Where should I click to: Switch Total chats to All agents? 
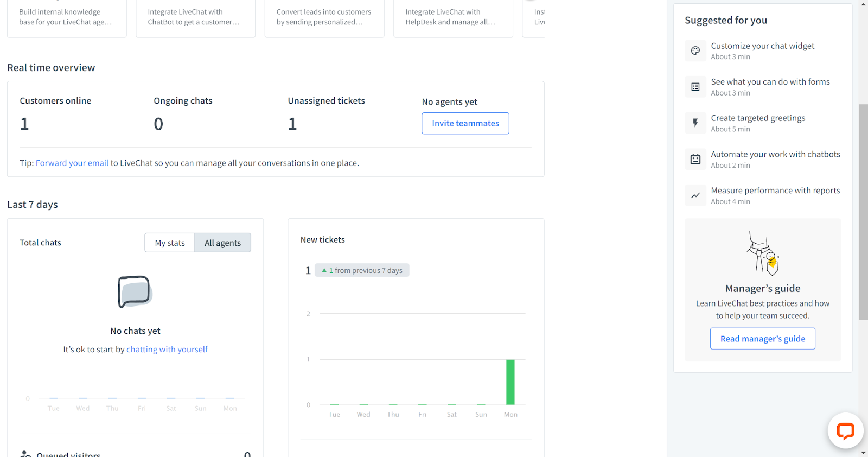click(222, 243)
